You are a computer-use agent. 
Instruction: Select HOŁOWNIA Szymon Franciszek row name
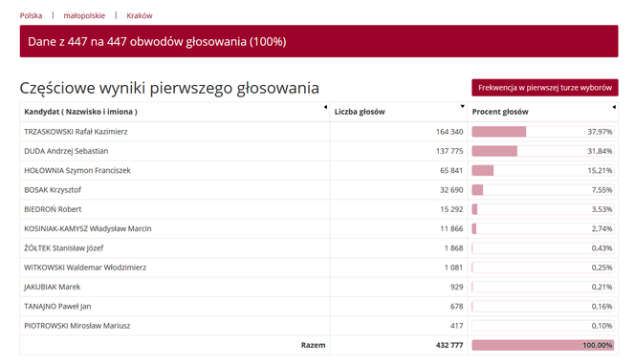point(77,170)
